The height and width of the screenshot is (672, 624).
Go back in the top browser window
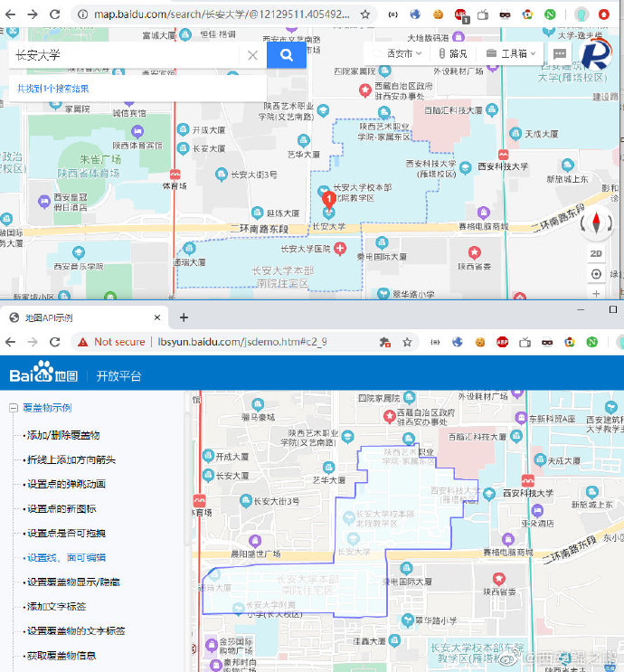[10, 14]
